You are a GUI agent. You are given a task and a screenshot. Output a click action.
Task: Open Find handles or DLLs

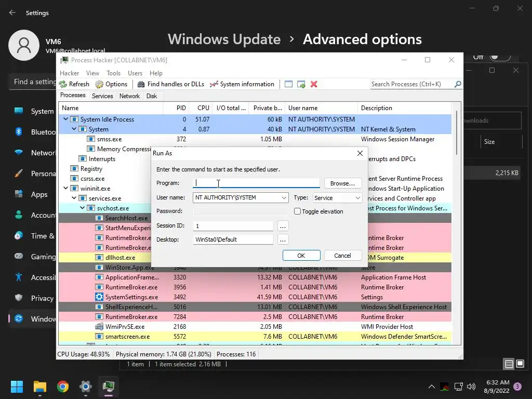click(171, 84)
